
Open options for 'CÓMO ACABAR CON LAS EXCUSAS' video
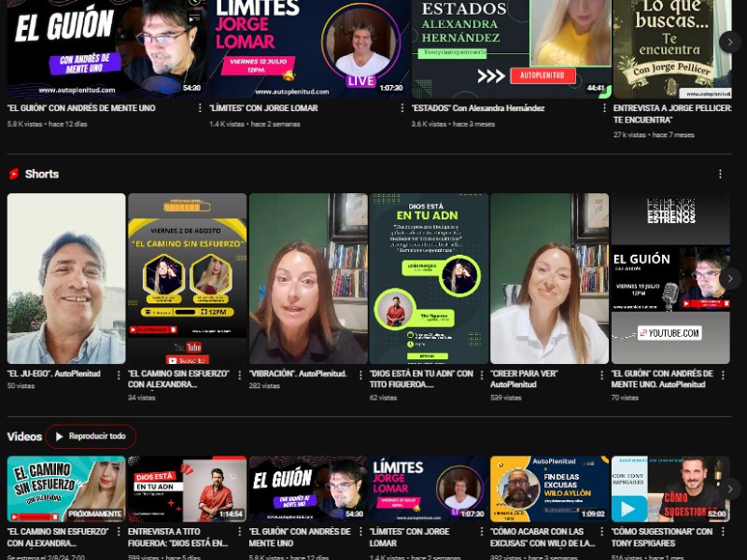click(602, 532)
